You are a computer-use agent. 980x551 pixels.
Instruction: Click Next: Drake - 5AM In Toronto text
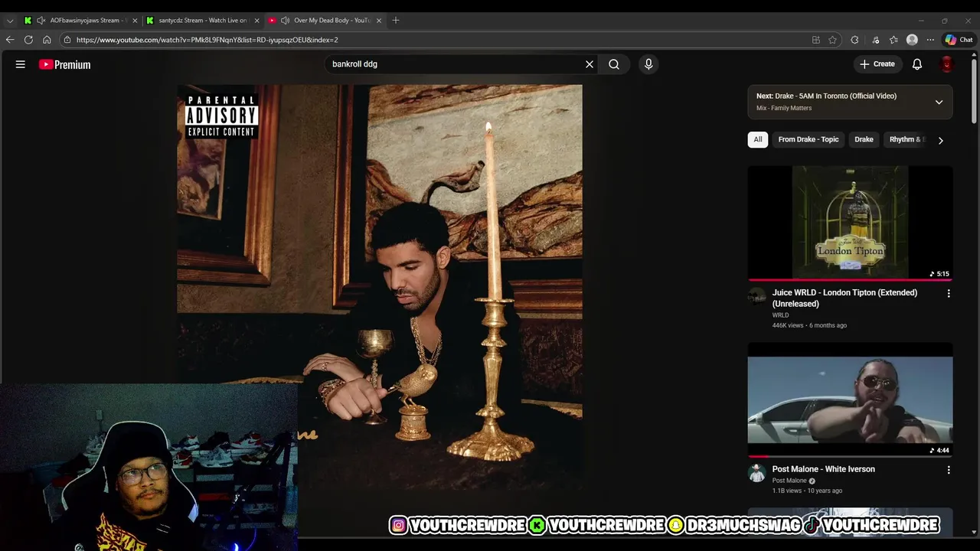826,96
